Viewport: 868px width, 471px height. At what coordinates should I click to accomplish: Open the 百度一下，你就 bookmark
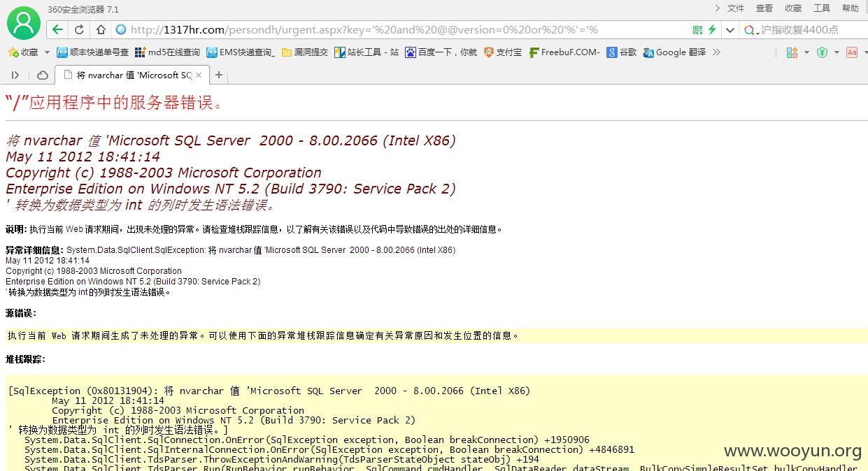pyautogui.click(x=441, y=52)
